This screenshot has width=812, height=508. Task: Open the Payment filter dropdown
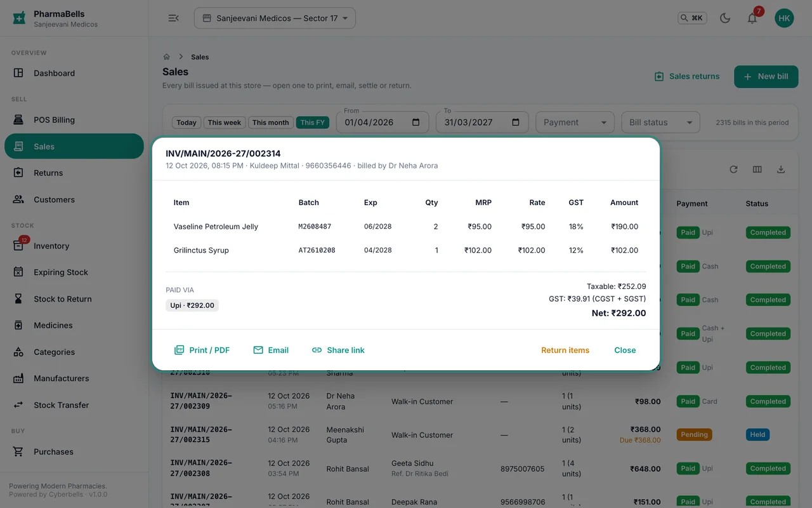pos(575,123)
